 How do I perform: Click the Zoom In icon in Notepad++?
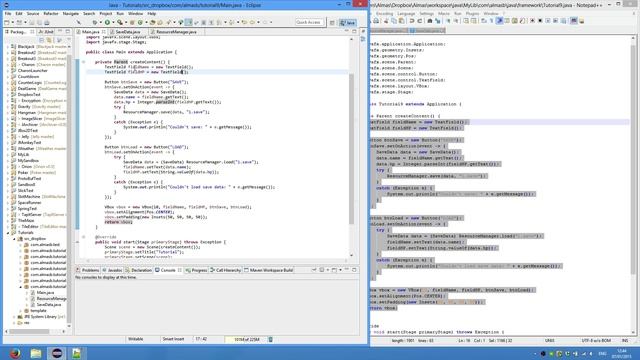[x=448, y=21]
